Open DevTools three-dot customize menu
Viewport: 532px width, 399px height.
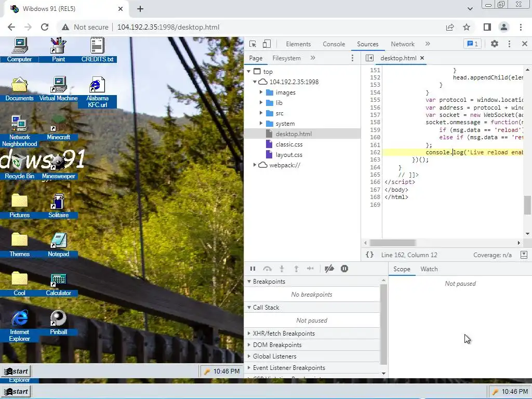tap(509, 44)
